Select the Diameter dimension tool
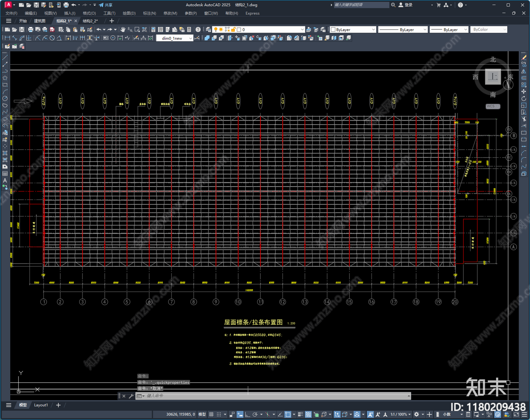 click(52, 38)
